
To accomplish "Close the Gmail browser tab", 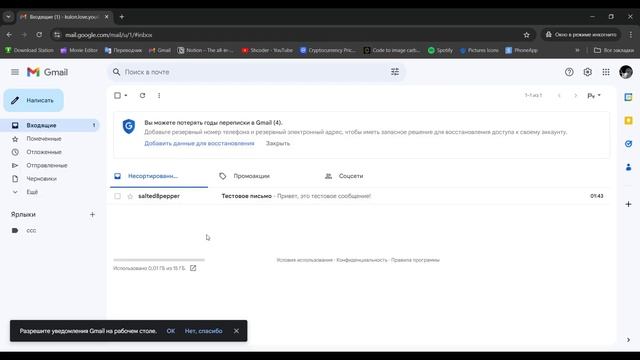I will coord(107,17).
